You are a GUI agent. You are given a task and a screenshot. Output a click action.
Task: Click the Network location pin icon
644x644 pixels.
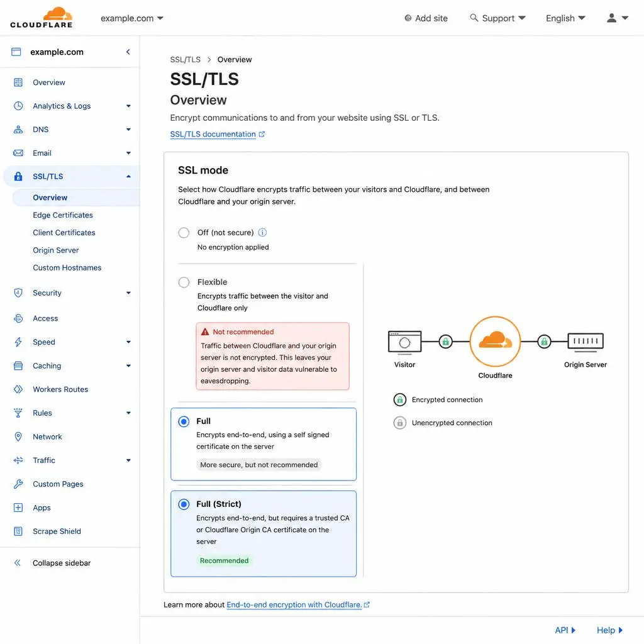click(18, 436)
